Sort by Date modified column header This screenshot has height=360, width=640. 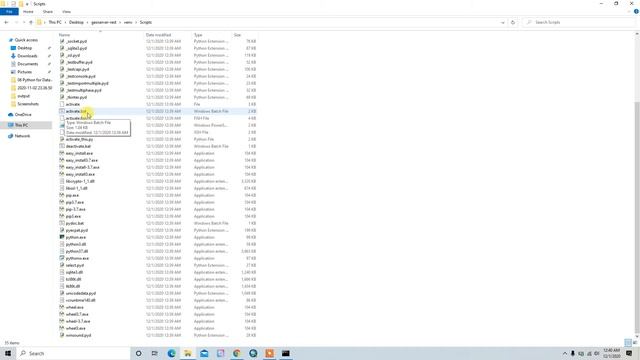(x=158, y=35)
